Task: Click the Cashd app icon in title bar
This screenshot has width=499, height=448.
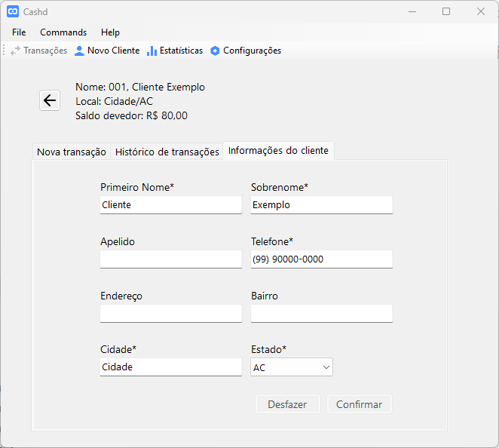Action: tap(13, 12)
